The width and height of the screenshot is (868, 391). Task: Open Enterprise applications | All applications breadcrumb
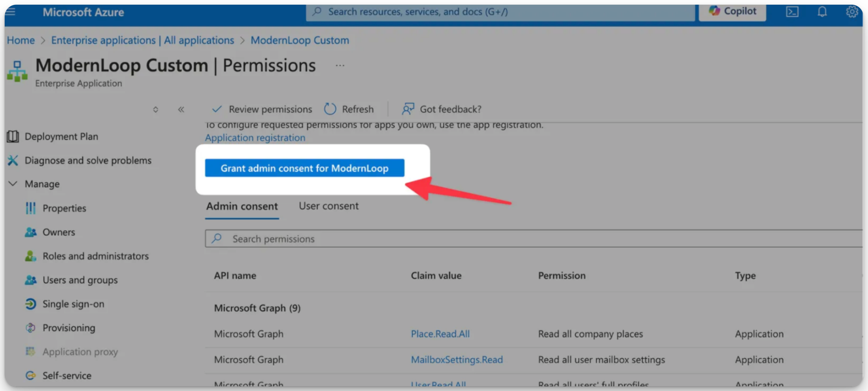pyautogui.click(x=142, y=40)
